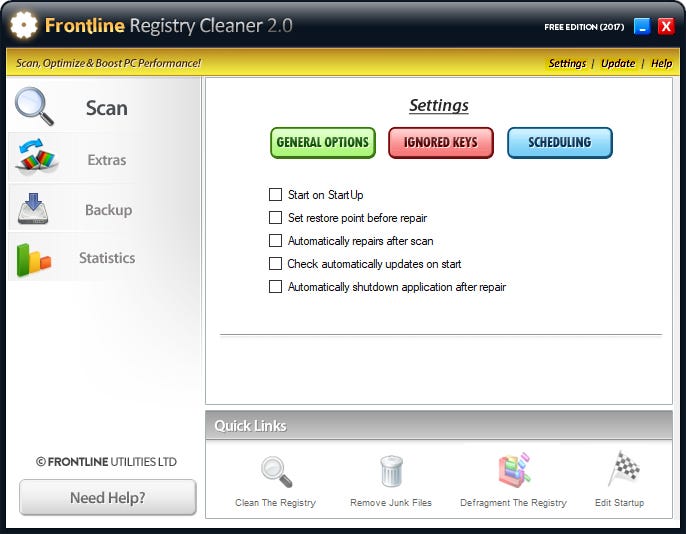Click the Settings page heading
This screenshot has height=534, width=686.
[x=439, y=105]
